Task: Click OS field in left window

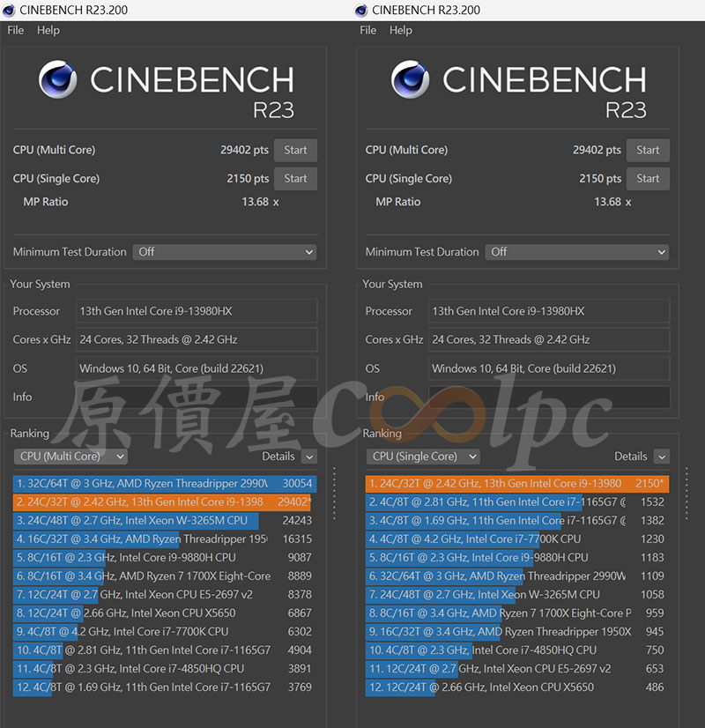Action: pyautogui.click(x=197, y=368)
